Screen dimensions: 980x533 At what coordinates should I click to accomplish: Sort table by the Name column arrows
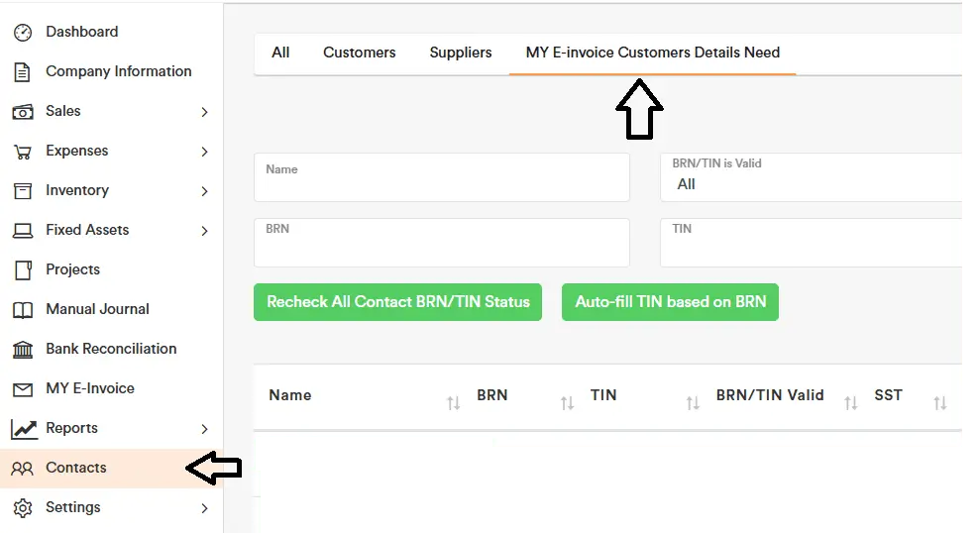point(453,403)
